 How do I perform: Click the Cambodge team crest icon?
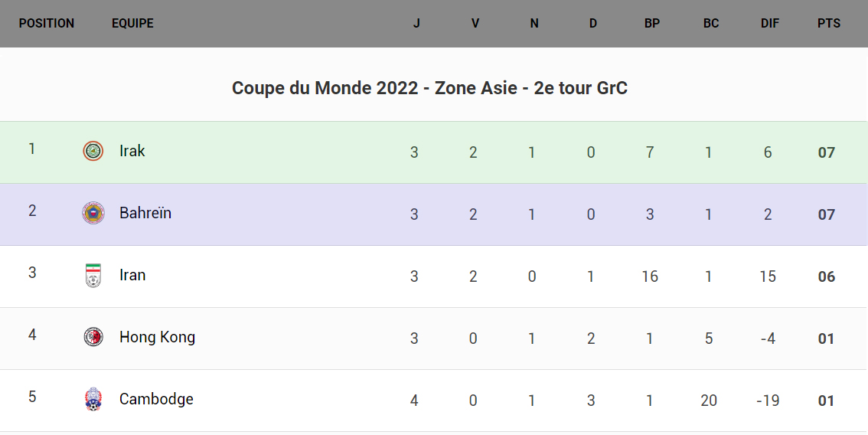point(93,399)
